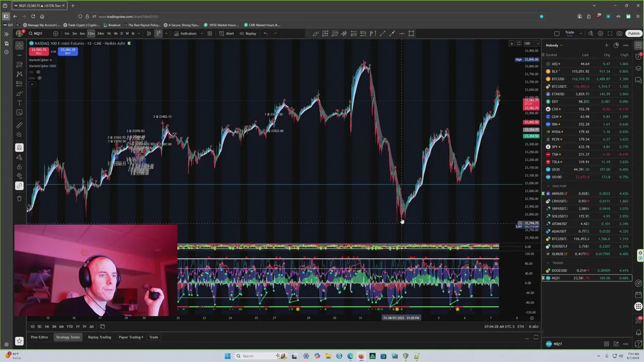Screen dimensions: 644x362
Task: Select DOGEUSD row in watchlist
Action: click(x=587, y=270)
